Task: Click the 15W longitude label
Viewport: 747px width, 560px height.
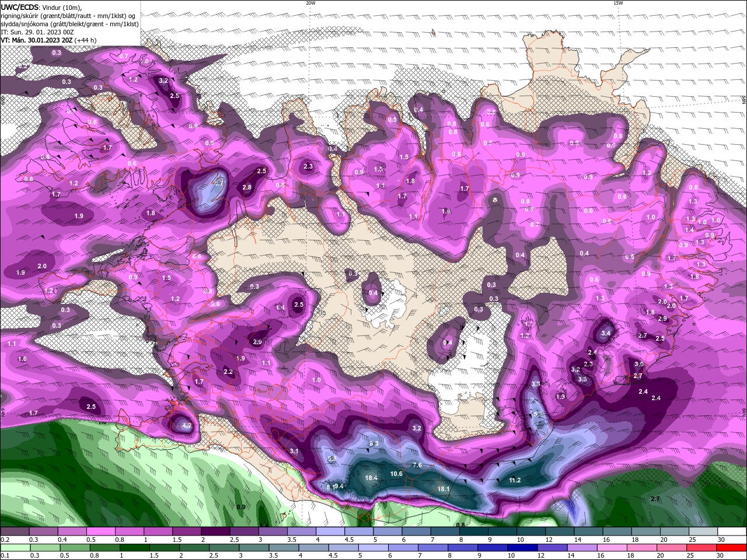Action: coord(618,3)
